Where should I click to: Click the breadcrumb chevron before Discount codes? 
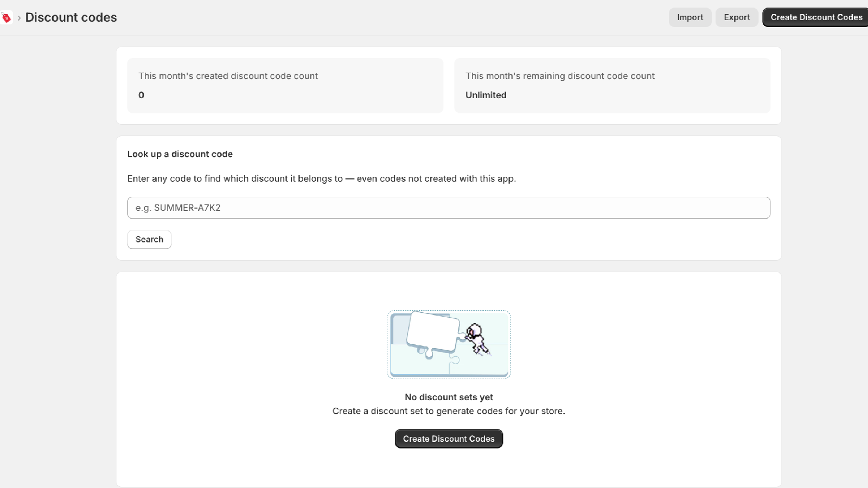pos(19,18)
